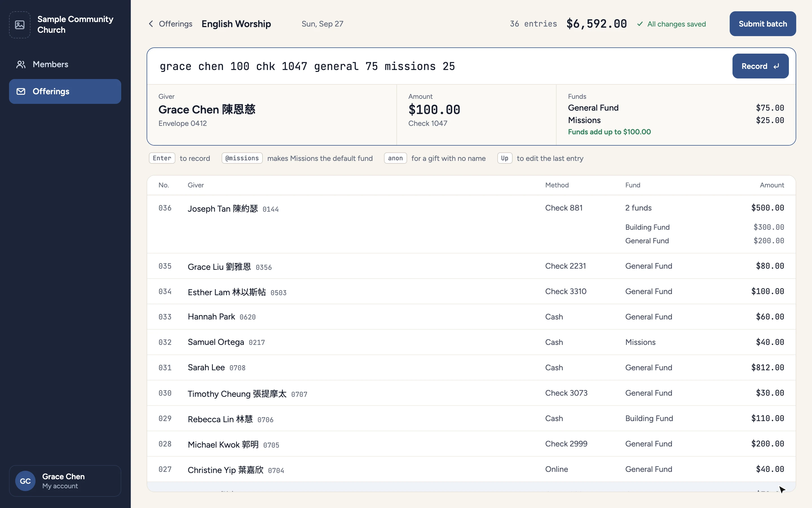Click the back chevron beside Offerings
Screen dimensions: 812x508
[x=151, y=24]
